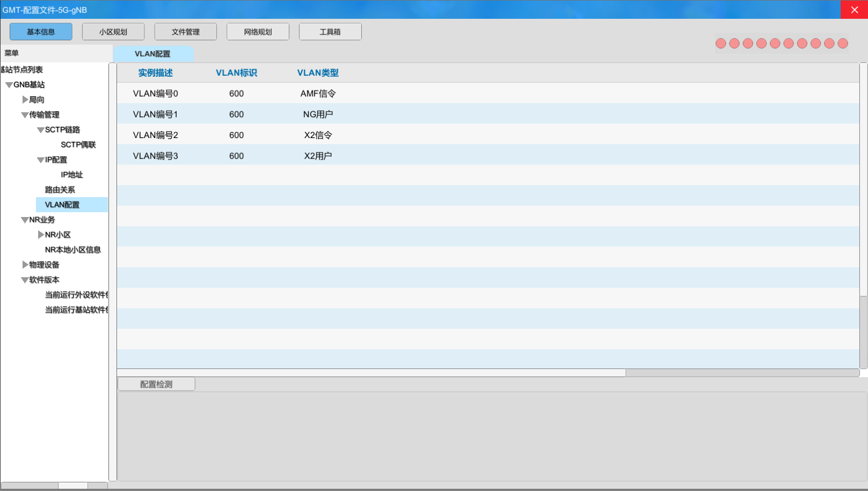Select the VLAN编号0 row
This screenshot has width=868, height=491.
pyautogui.click(x=488, y=93)
